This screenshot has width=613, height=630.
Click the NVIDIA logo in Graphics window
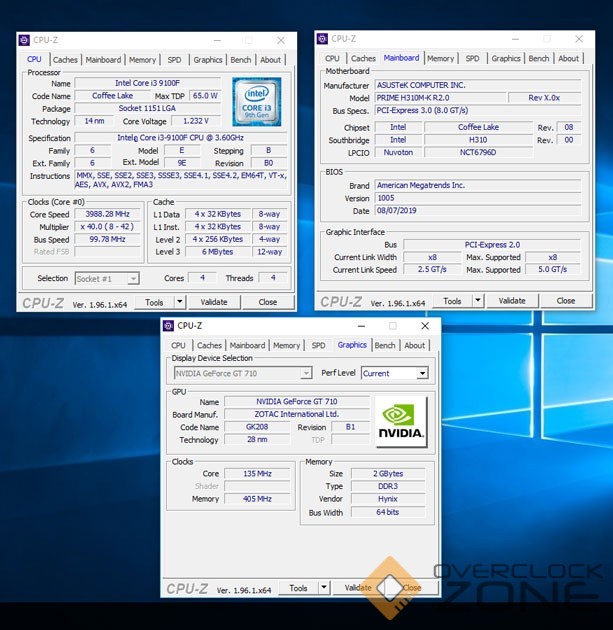400,421
